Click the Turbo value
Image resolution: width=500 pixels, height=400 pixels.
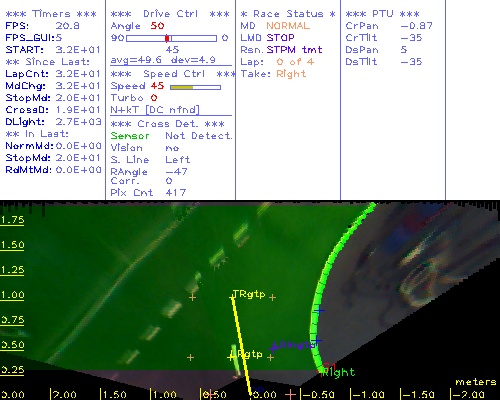[154, 98]
